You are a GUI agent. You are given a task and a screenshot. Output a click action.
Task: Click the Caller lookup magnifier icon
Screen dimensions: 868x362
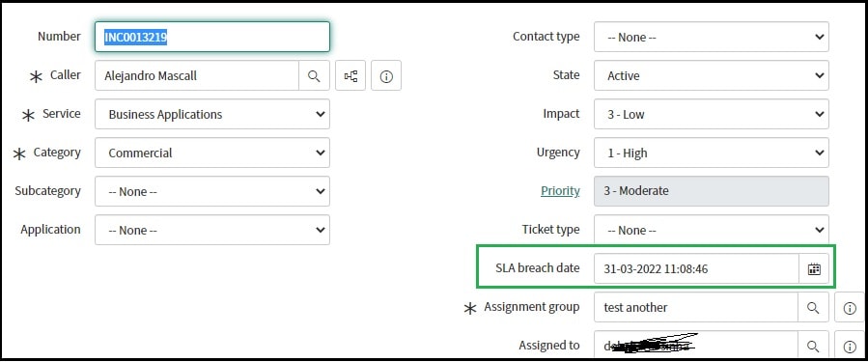pyautogui.click(x=314, y=76)
